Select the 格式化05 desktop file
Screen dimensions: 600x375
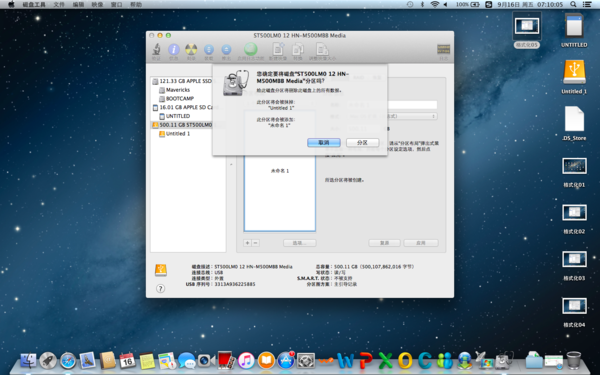(x=527, y=31)
